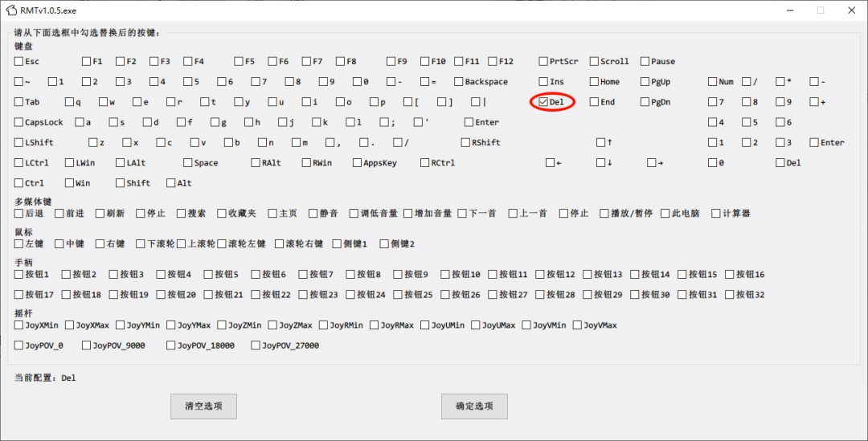Check the CapsLock option

(19, 122)
